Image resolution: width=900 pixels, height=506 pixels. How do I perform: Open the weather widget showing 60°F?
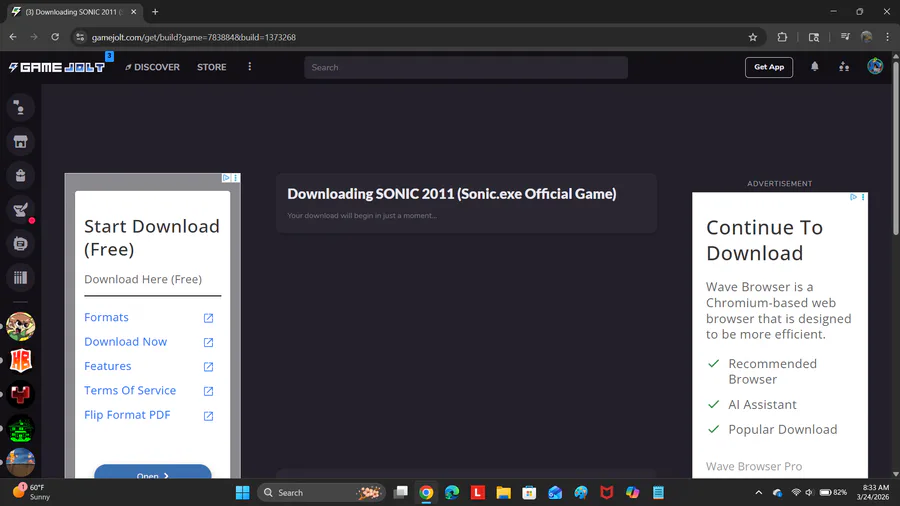(x=32, y=492)
